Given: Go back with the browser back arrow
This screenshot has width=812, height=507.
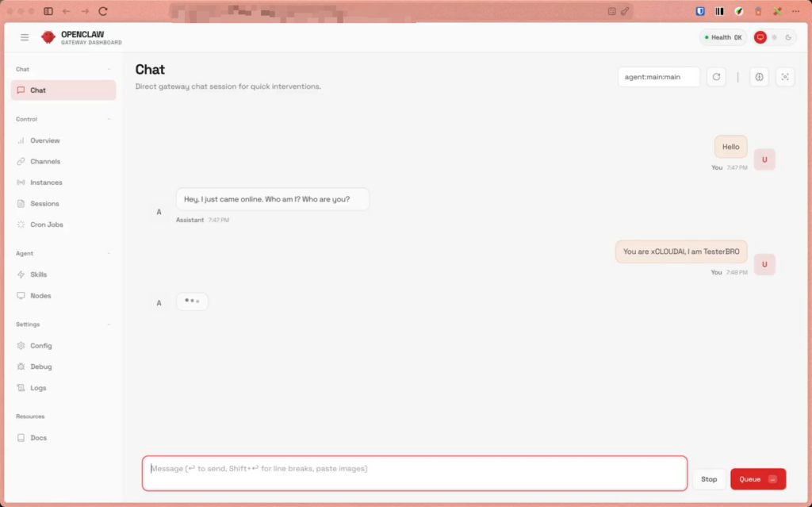Looking at the screenshot, I should click(x=67, y=11).
